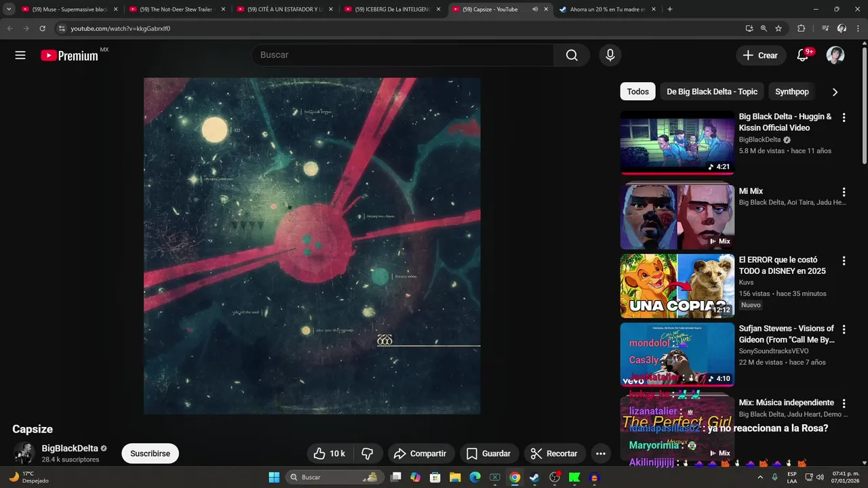Viewport: 868px width, 488px height.
Task: Click the YouTube Buscar search field
Action: [x=403, y=55]
